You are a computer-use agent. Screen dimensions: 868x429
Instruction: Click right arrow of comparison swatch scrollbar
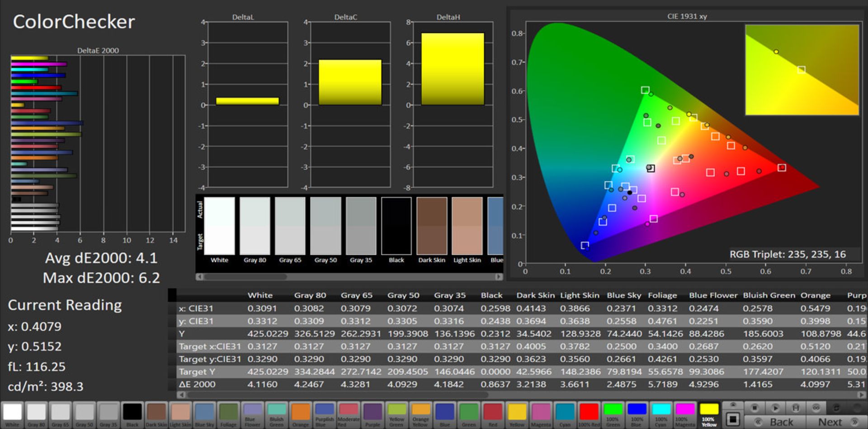point(499,277)
